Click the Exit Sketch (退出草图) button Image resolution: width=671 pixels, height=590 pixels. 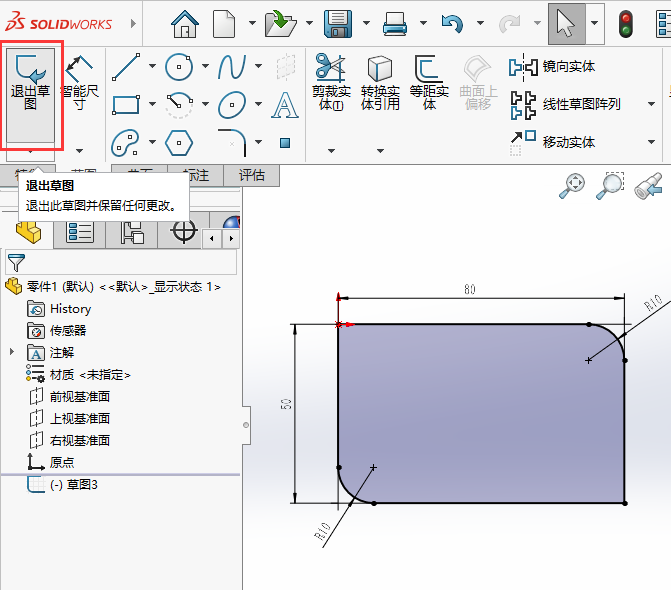(x=30, y=95)
